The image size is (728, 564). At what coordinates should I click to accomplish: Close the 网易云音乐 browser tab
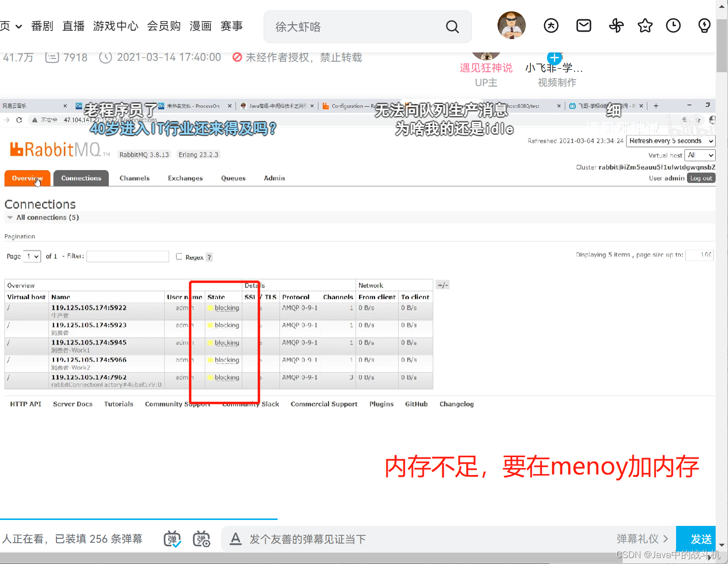point(65,106)
